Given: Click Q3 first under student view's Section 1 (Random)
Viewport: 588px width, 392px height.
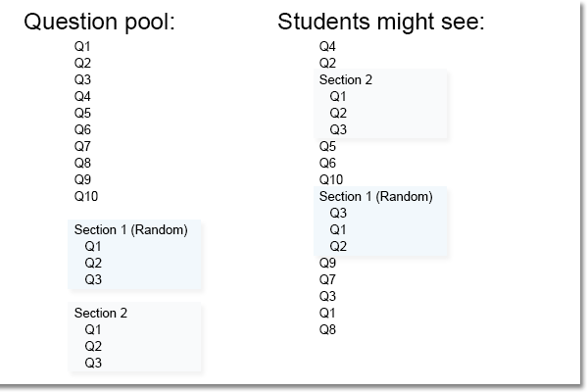Looking at the screenshot, I should pyautogui.click(x=338, y=213).
